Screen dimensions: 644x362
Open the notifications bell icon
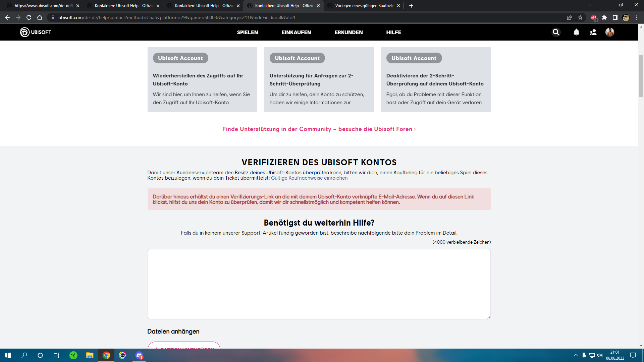coord(576,32)
